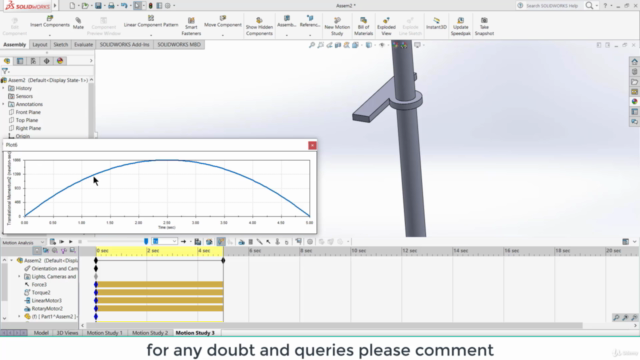
Task: Open the Appearances task pane icon
Action: (x=634, y=101)
